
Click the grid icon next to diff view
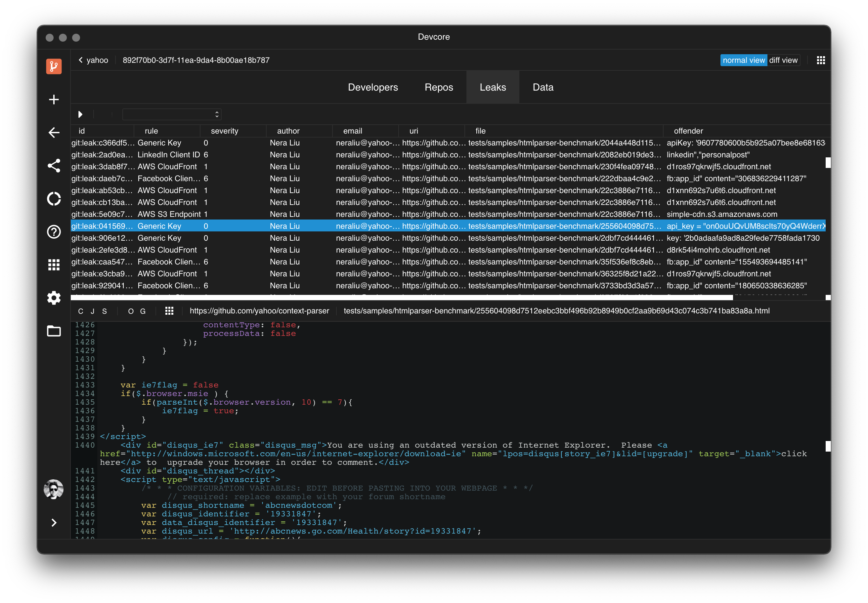[x=820, y=60]
